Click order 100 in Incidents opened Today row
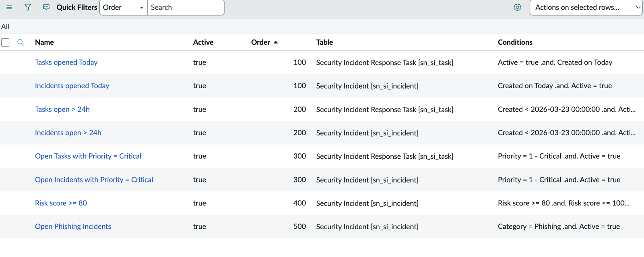The image size is (644, 257). (x=299, y=86)
